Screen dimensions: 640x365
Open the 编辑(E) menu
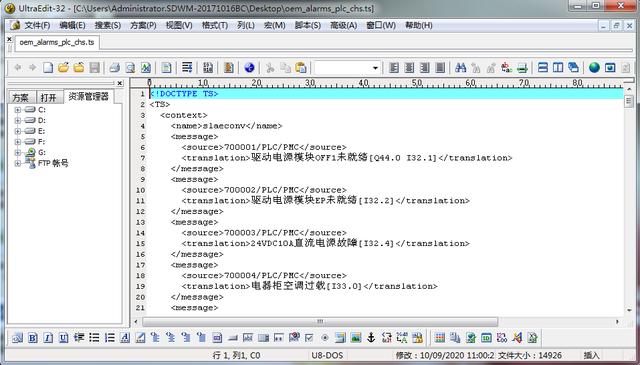coord(72,25)
